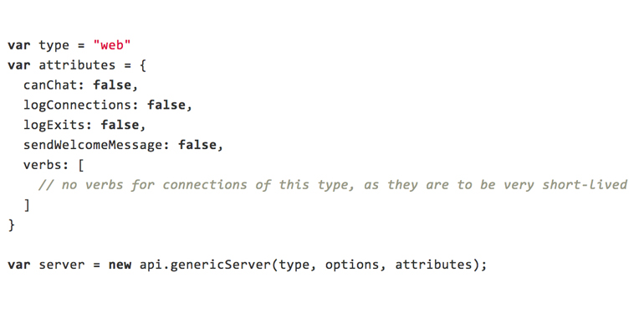Select the sendWelcomeMessage property name
The height and width of the screenshot is (329, 644).
(92, 145)
